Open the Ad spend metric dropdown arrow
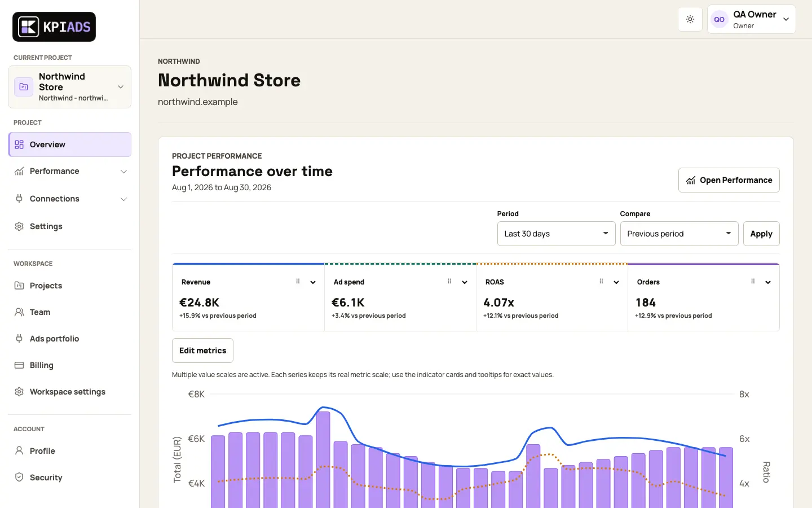Viewport: 812px width, 508px height. click(465, 282)
